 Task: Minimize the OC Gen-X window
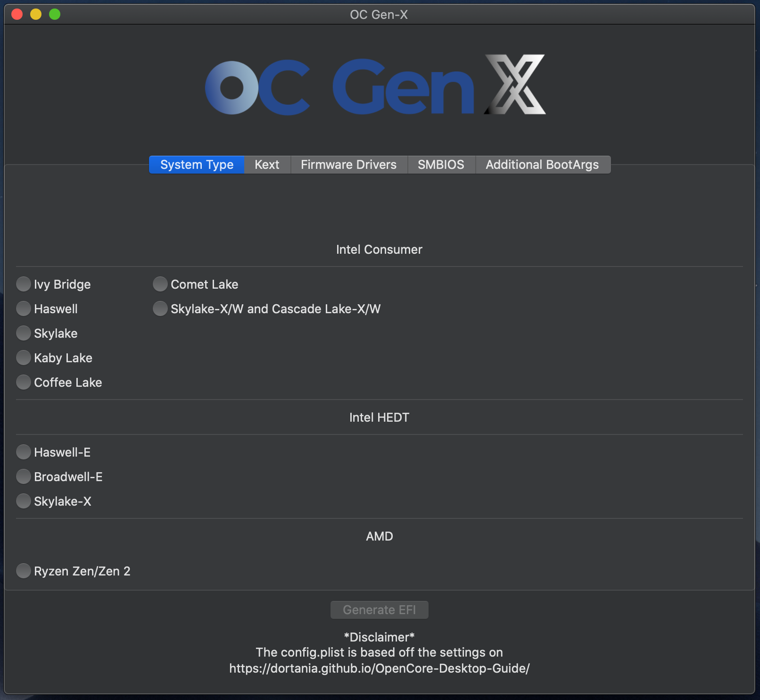pyautogui.click(x=36, y=14)
